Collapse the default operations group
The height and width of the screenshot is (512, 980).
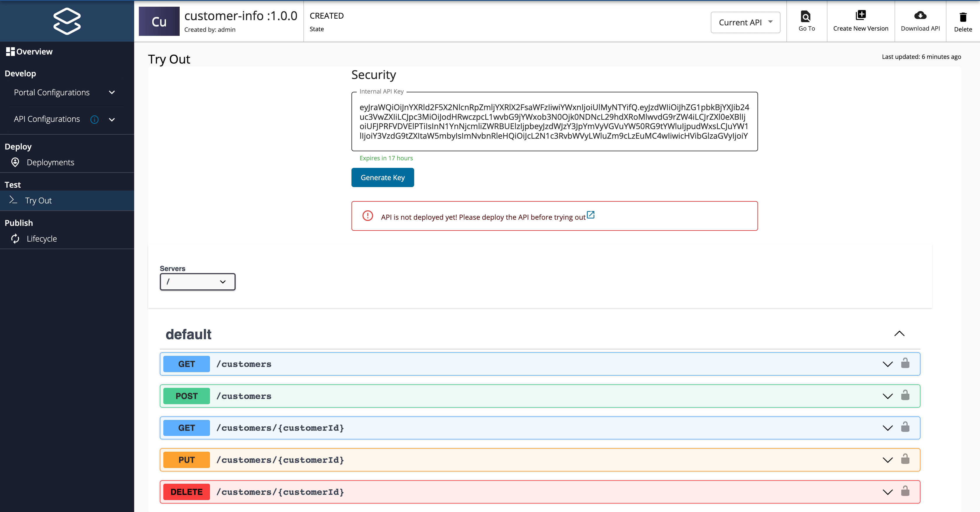click(x=899, y=334)
